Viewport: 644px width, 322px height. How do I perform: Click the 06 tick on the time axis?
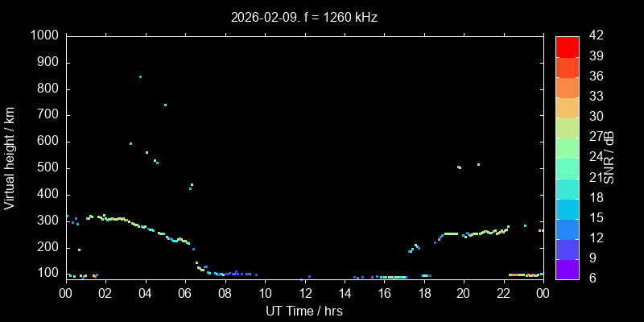click(185, 294)
